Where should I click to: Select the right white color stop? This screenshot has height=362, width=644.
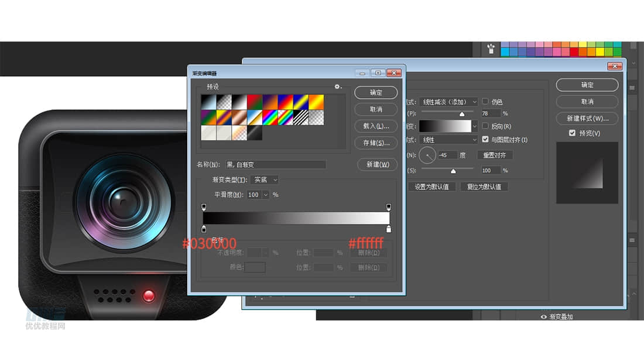(389, 229)
